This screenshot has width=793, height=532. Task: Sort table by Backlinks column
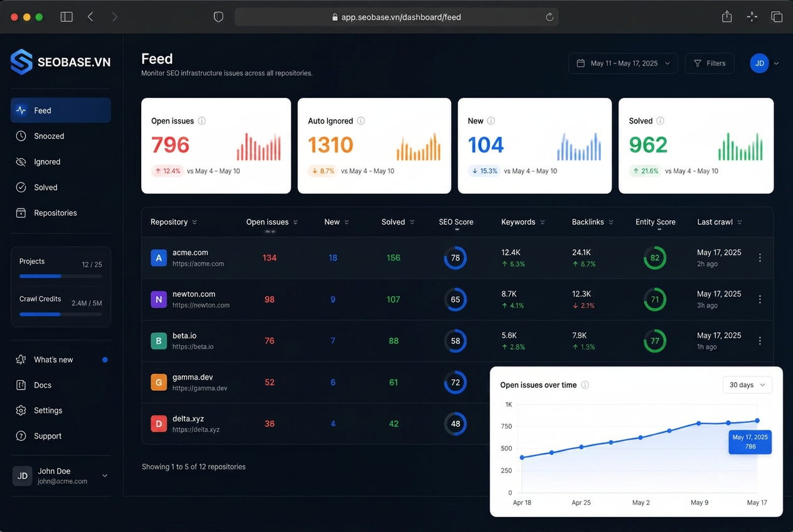point(593,222)
